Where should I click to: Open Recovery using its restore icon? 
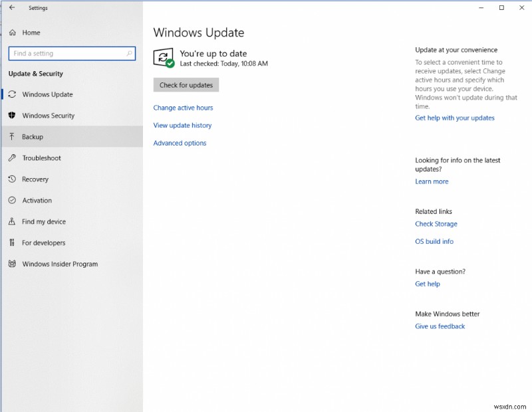click(11, 179)
